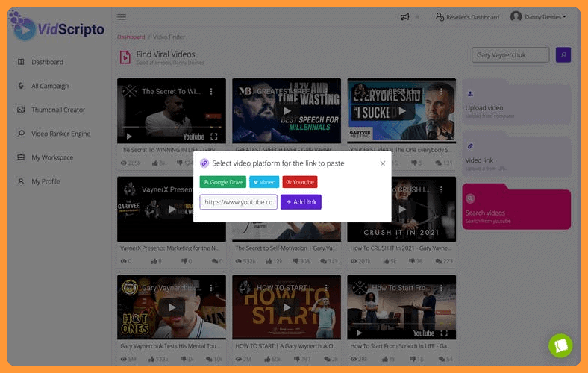
Task: Click the Gary Vaynerchuk search field
Action: pos(510,54)
